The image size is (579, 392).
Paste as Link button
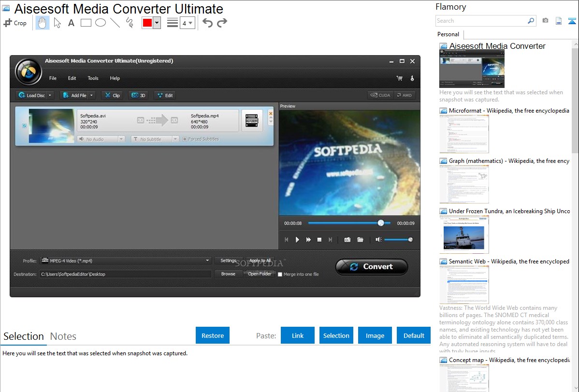pos(298,335)
